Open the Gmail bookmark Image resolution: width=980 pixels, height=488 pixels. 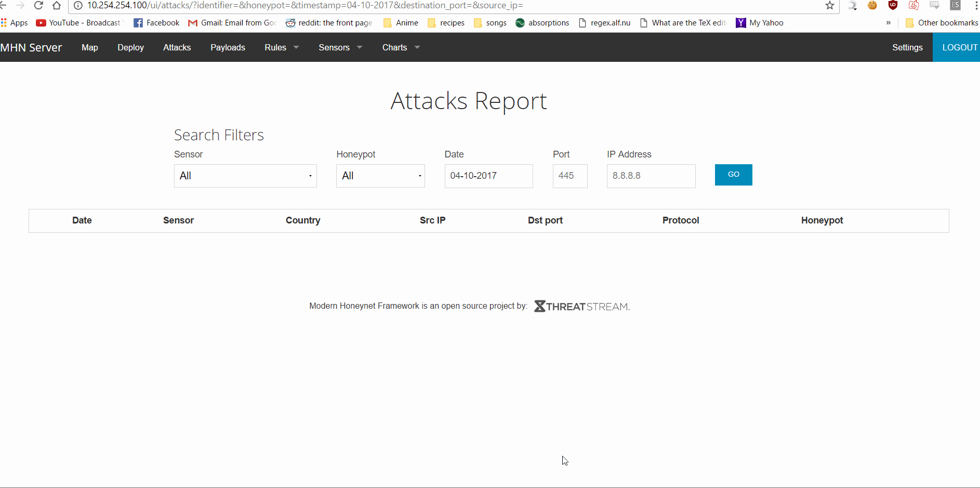pos(232,23)
